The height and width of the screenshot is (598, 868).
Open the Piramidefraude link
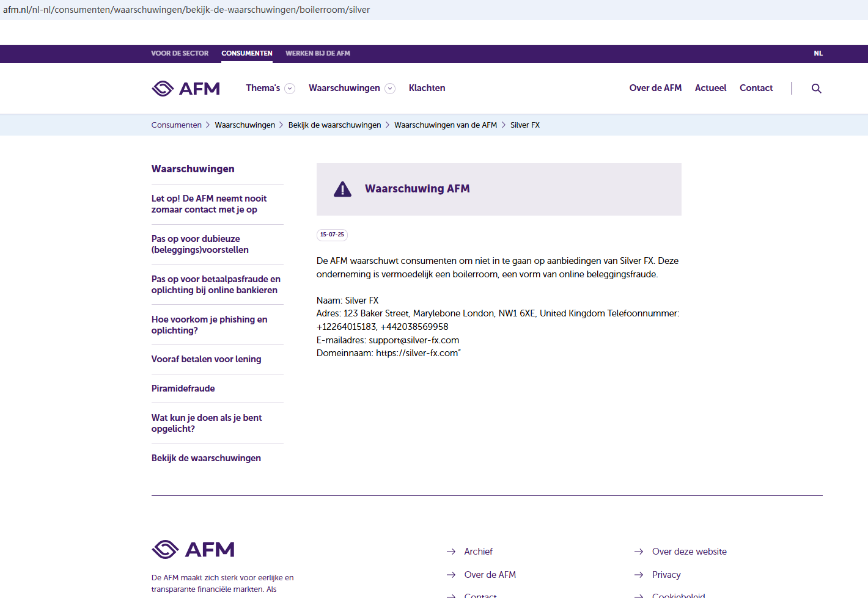183,388
